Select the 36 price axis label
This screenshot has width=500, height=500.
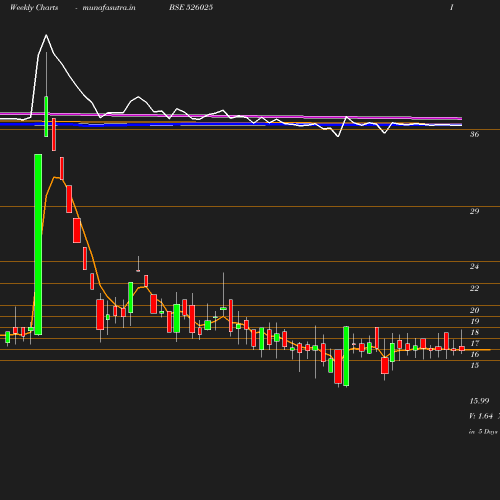(x=474, y=134)
